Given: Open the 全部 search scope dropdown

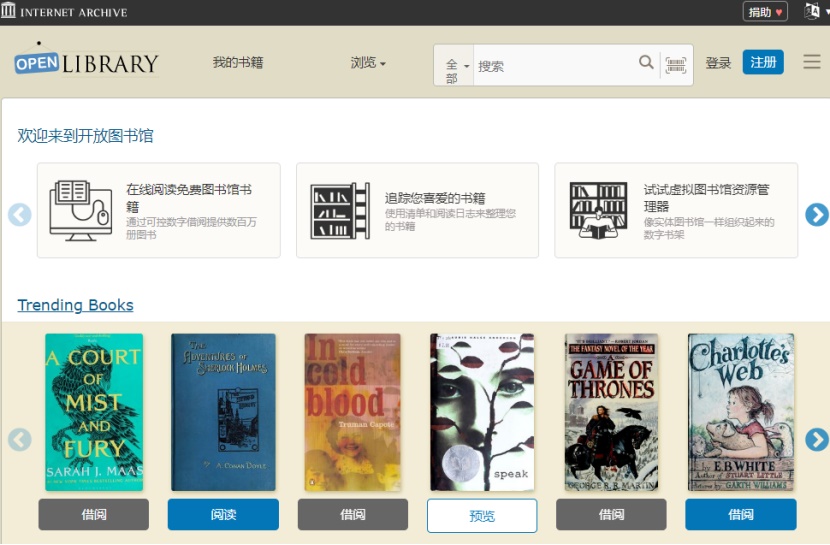Looking at the screenshot, I should [x=455, y=66].
